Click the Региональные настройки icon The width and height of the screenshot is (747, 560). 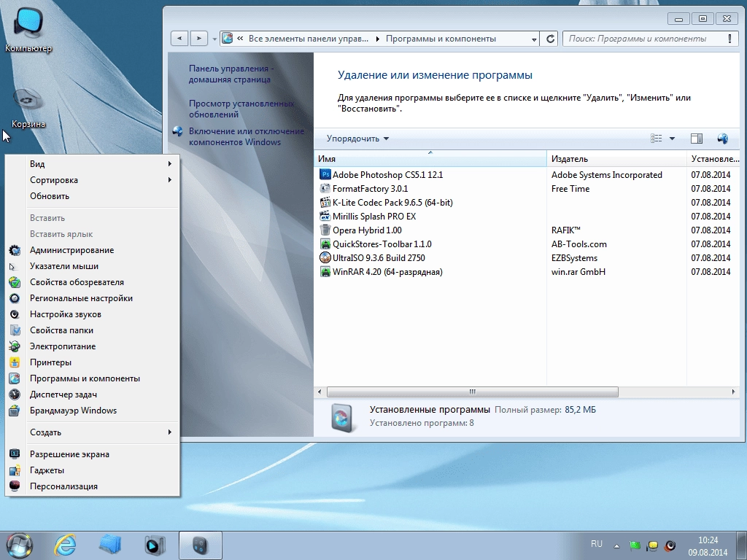pos(15,298)
